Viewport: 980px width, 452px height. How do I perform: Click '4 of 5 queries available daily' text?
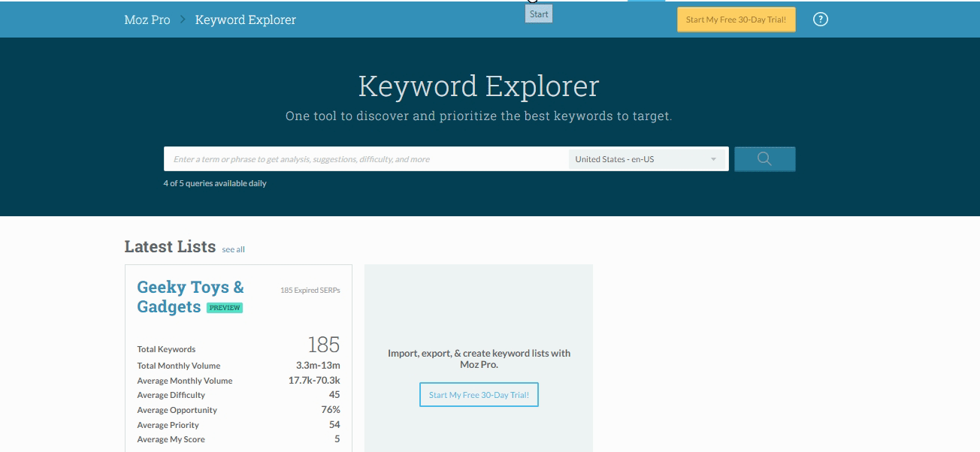pos(215,183)
